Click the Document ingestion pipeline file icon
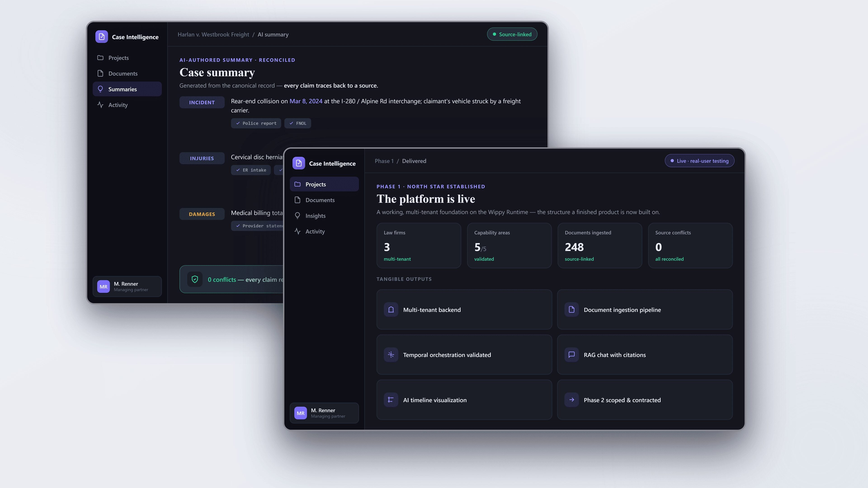This screenshot has width=868, height=488. tap(571, 310)
